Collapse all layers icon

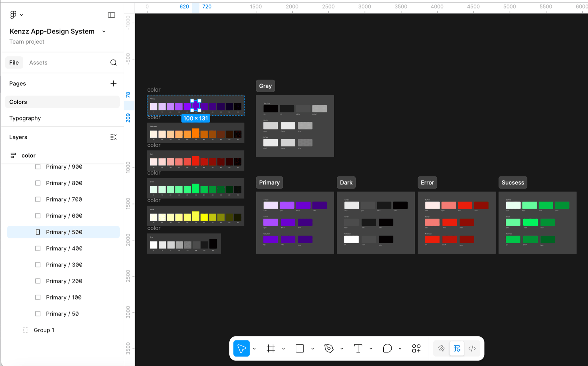point(113,137)
